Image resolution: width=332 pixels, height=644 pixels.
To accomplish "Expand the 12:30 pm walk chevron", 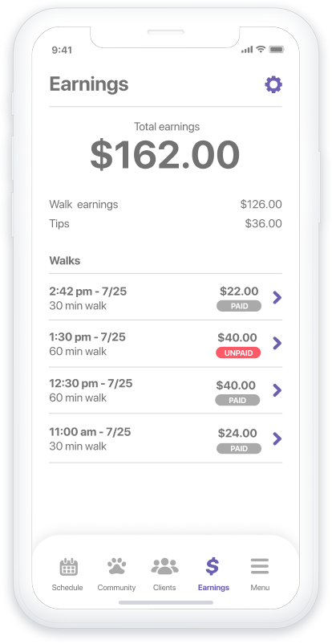I will (277, 390).
